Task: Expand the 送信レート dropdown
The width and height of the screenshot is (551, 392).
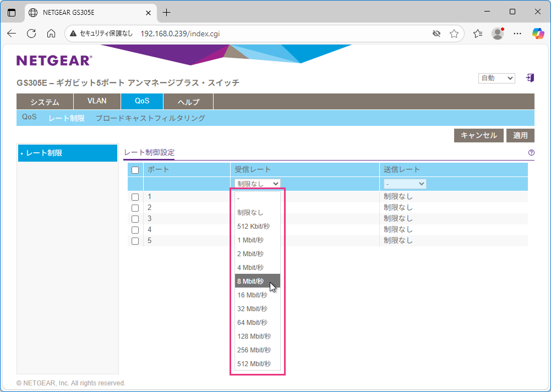Action: click(x=405, y=184)
